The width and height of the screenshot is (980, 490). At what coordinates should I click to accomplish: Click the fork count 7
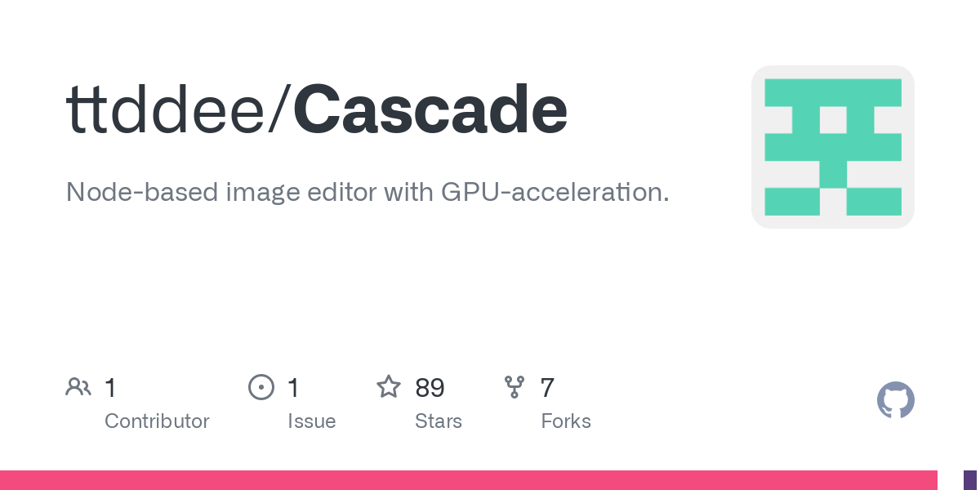[547, 387]
